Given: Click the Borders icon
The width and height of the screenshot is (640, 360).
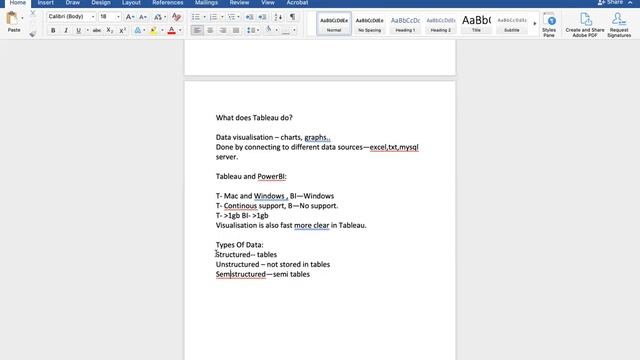Looking at the screenshot, I should click(x=286, y=30).
